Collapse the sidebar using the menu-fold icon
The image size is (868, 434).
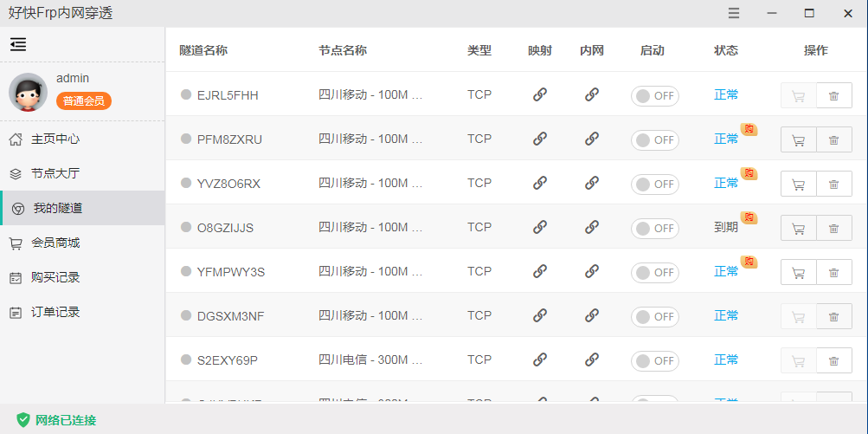[x=18, y=44]
